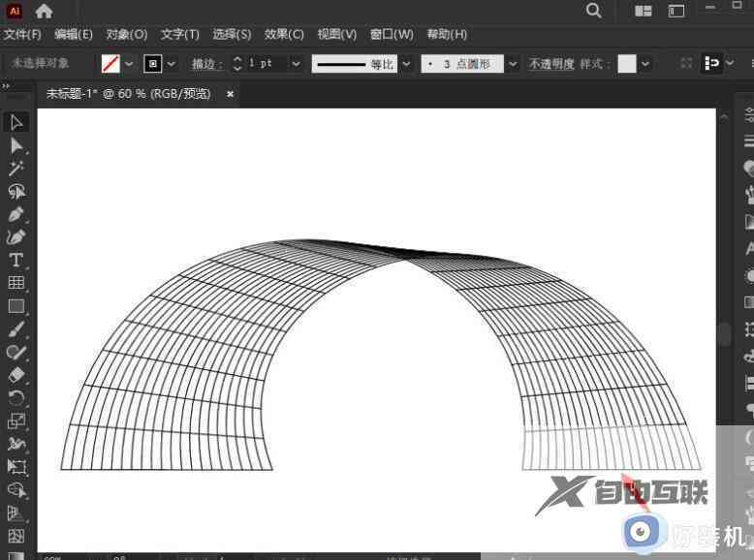Expand the width profile dropdown arrow
The width and height of the screenshot is (754, 560).
(x=407, y=63)
